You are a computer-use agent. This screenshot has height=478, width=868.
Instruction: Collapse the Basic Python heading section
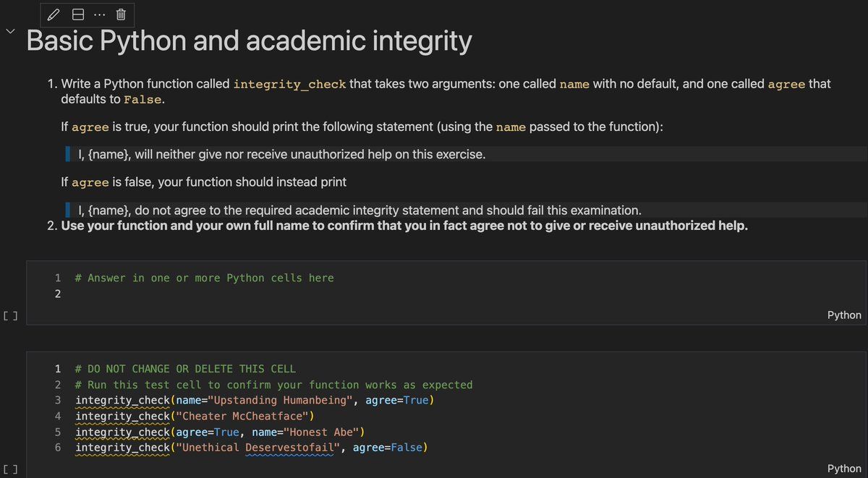click(9, 32)
